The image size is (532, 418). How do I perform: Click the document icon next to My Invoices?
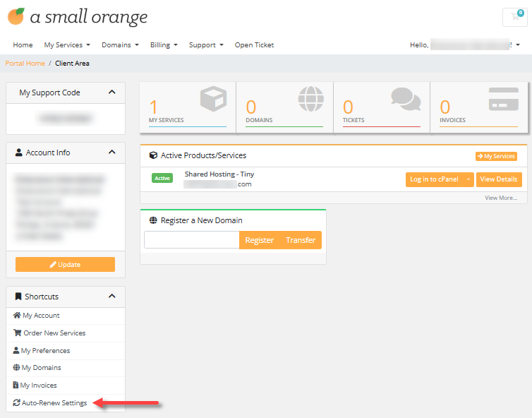tap(16, 385)
